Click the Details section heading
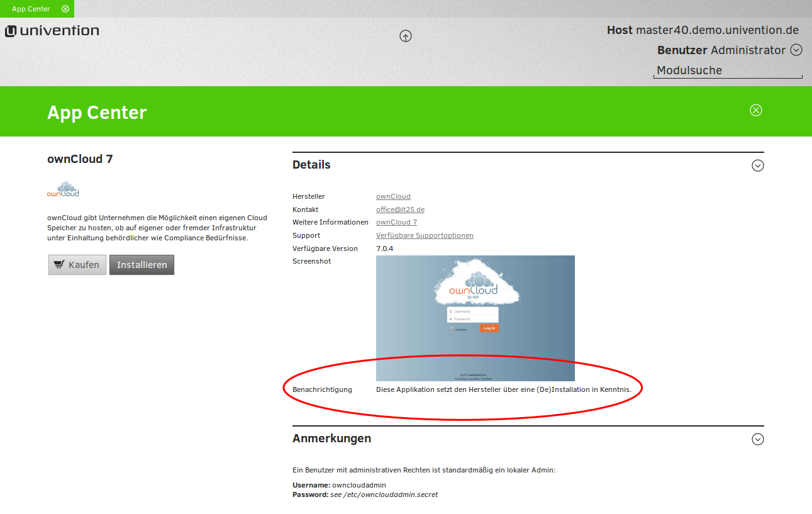 [x=311, y=165]
